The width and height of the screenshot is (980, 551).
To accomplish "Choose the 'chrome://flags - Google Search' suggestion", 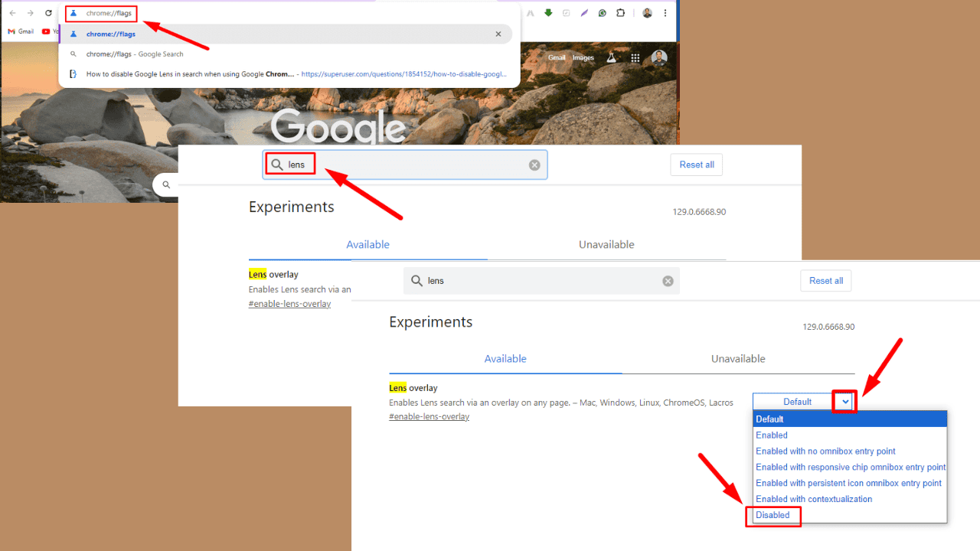I will (286, 54).
